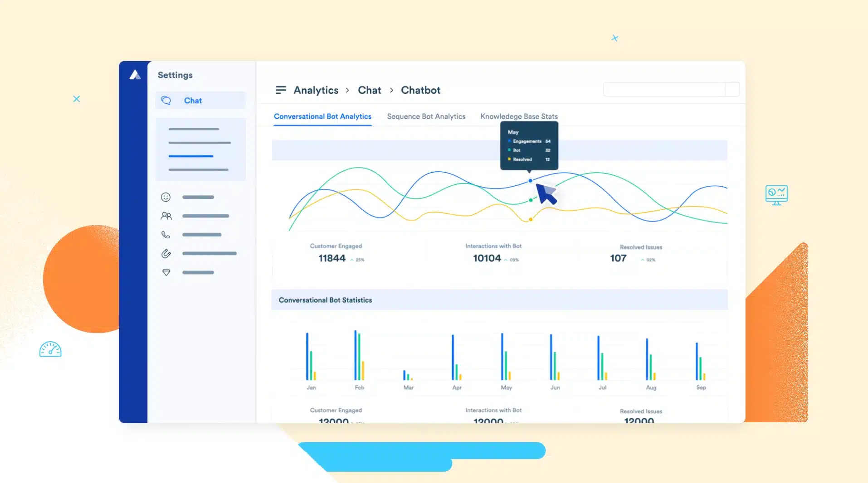
Task: Click the smiley face sidebar icon
Action: point(166,197)
